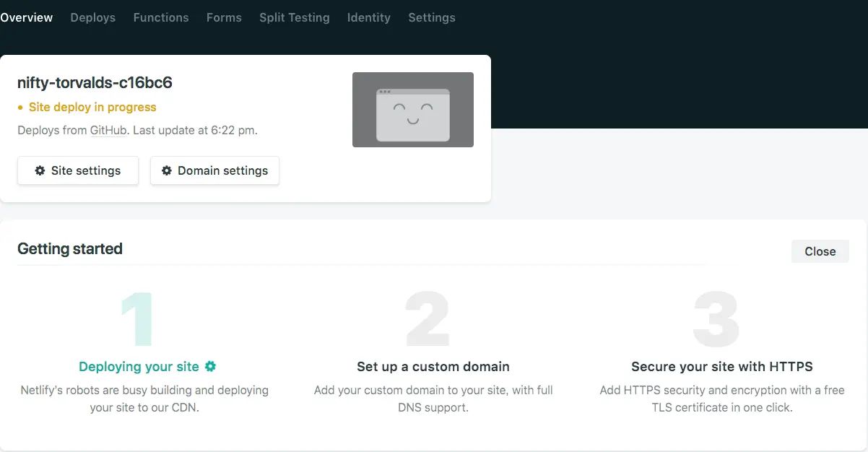This screenshot has height=452, width=868.
Task: Select Secure your site with HTTPS
Action: [x=722, y=366]
